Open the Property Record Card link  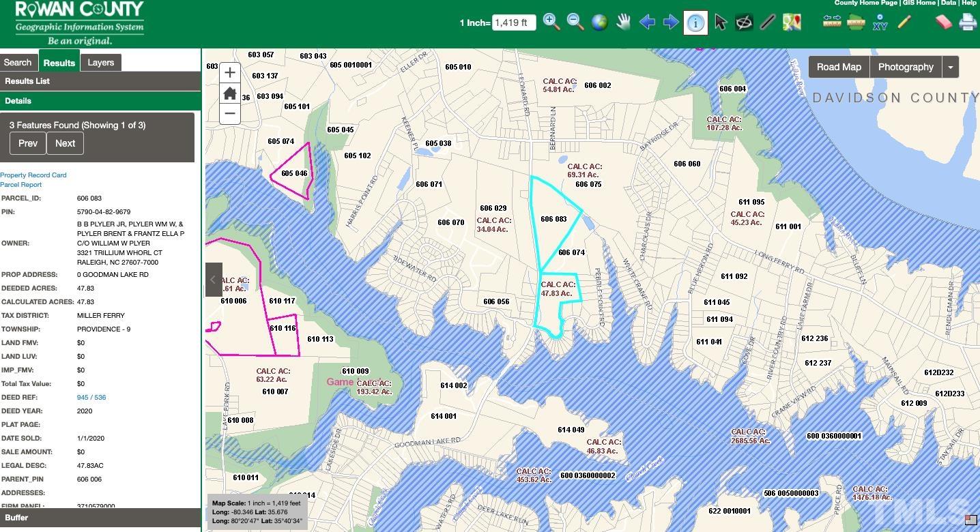(x=33, y=175)
